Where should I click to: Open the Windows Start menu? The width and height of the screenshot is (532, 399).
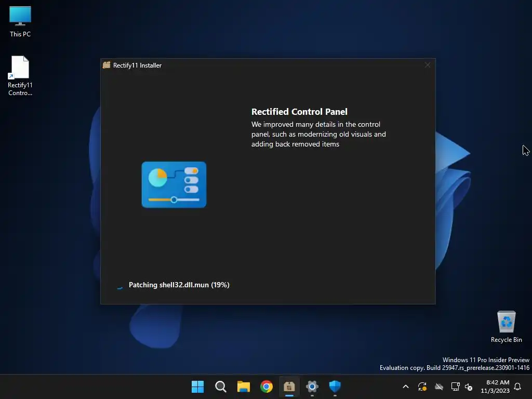pyautogui.click(x=197, y=387)
